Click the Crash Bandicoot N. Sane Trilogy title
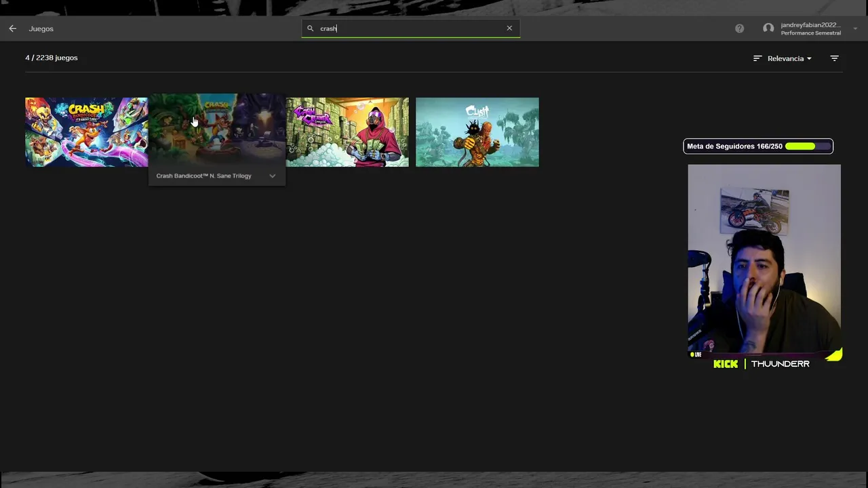 coord(203,176)
